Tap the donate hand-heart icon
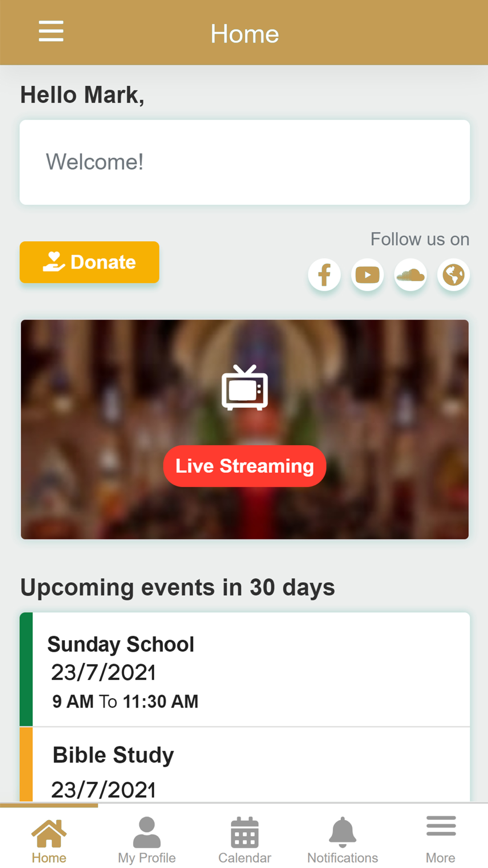Viewport: 488px width, 868px height. [x=54, y=262]
